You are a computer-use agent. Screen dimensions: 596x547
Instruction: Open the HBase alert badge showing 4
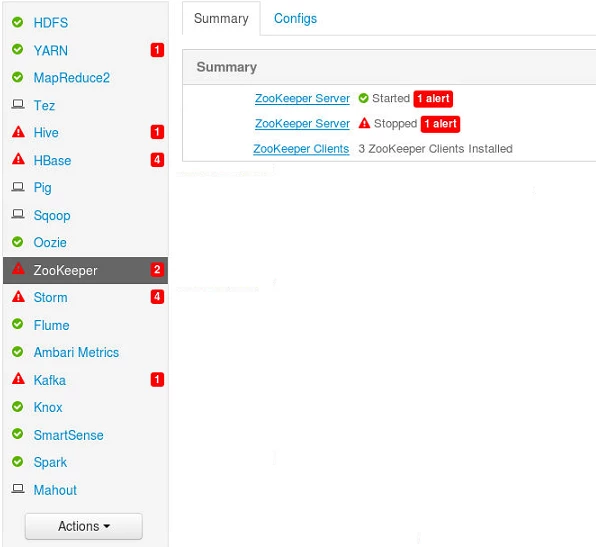157,160
